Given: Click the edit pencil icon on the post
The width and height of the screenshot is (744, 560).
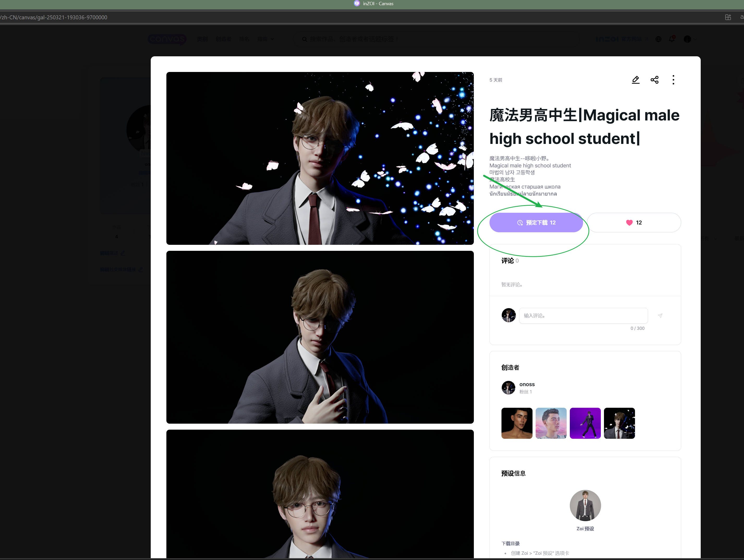Looking at the screenshot, I should (x=635, y=80).
